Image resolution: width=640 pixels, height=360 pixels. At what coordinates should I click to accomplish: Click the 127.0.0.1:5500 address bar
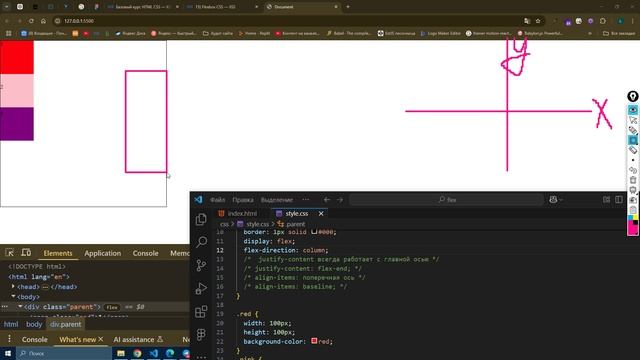coord(286,21)
